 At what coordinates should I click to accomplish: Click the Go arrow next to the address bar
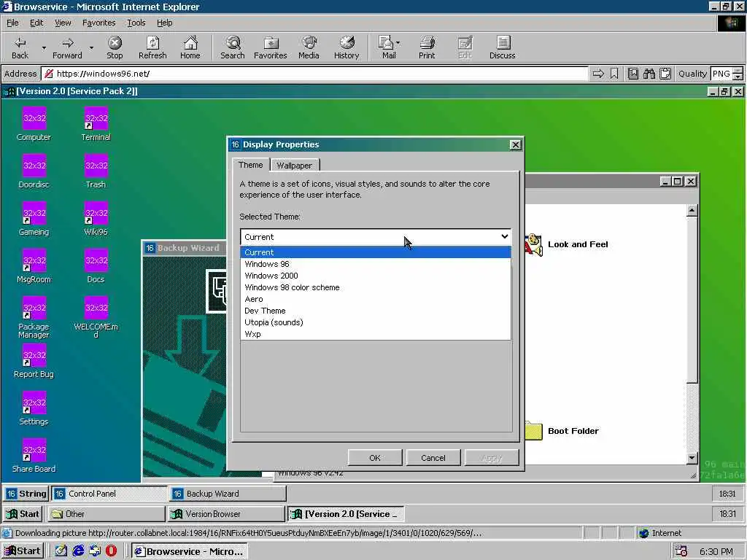pyautogui.click(x=598, y=74)
